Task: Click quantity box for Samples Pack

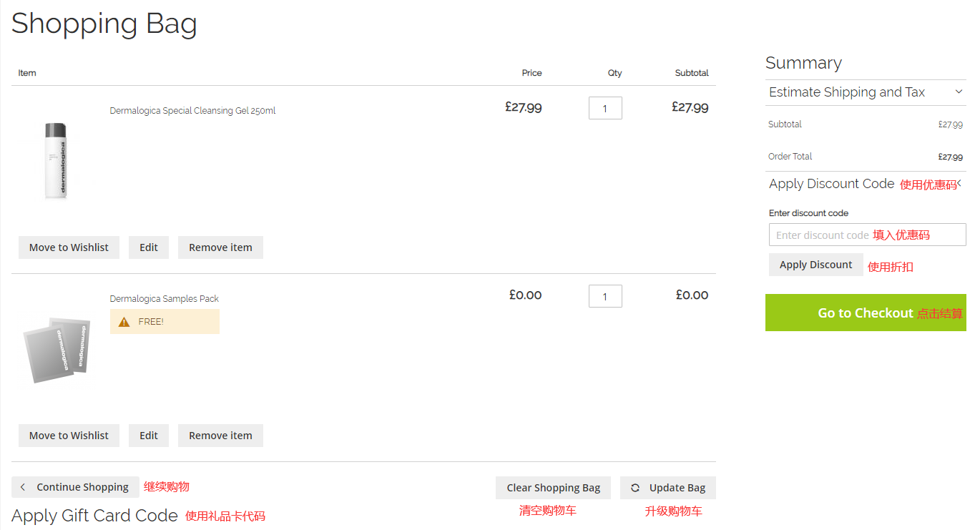Action: [x=605, y=296]
